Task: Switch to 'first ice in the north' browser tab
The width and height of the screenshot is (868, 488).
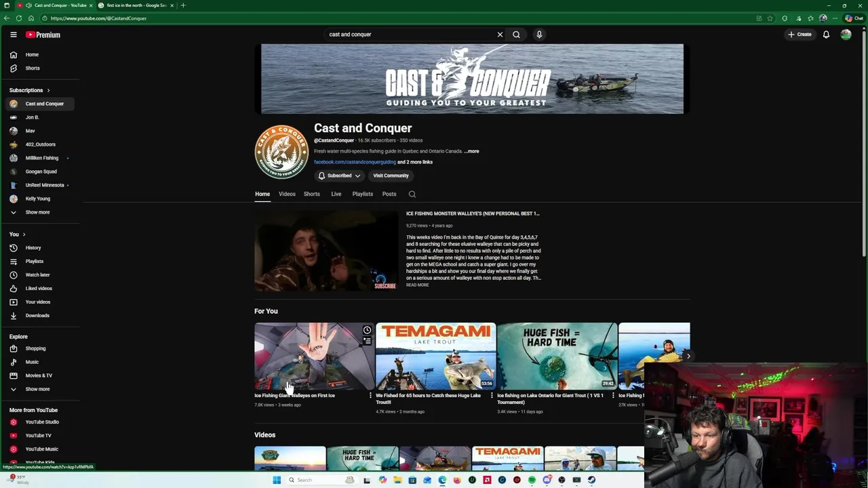Action: [x=136, y=5]
